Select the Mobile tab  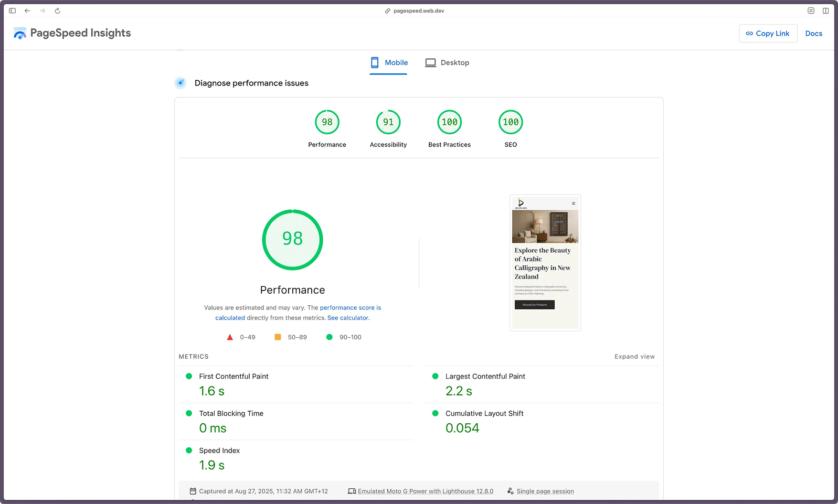click(x=389, y=62)
